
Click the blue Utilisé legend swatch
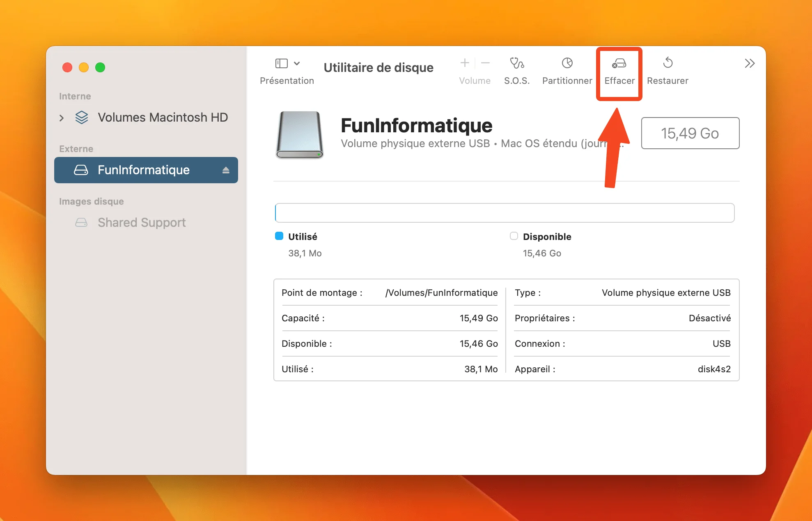(279, 236)
